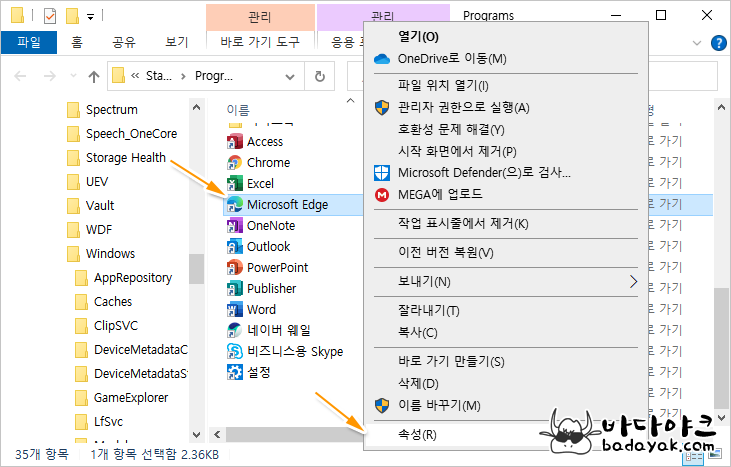Click the Outlook shortcut icon
Image resolution: width=731 pixels, height=467 pixels.
click(234, 246)
